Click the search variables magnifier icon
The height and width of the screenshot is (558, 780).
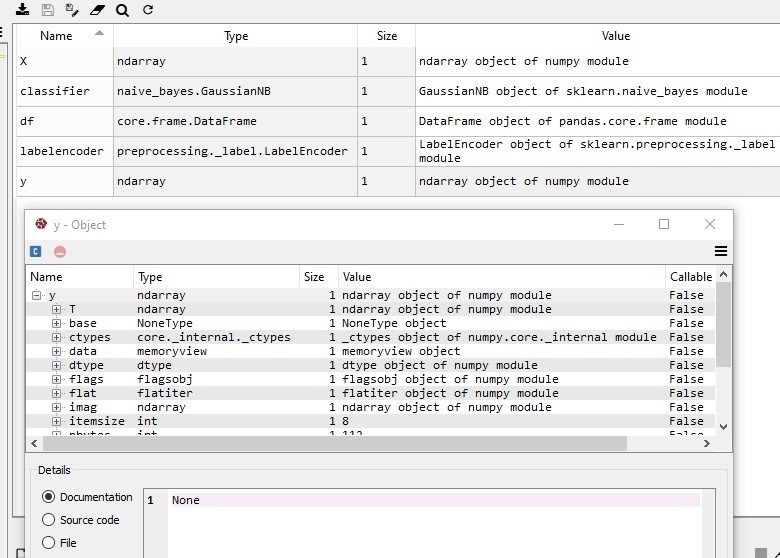[x=122, y=10]
